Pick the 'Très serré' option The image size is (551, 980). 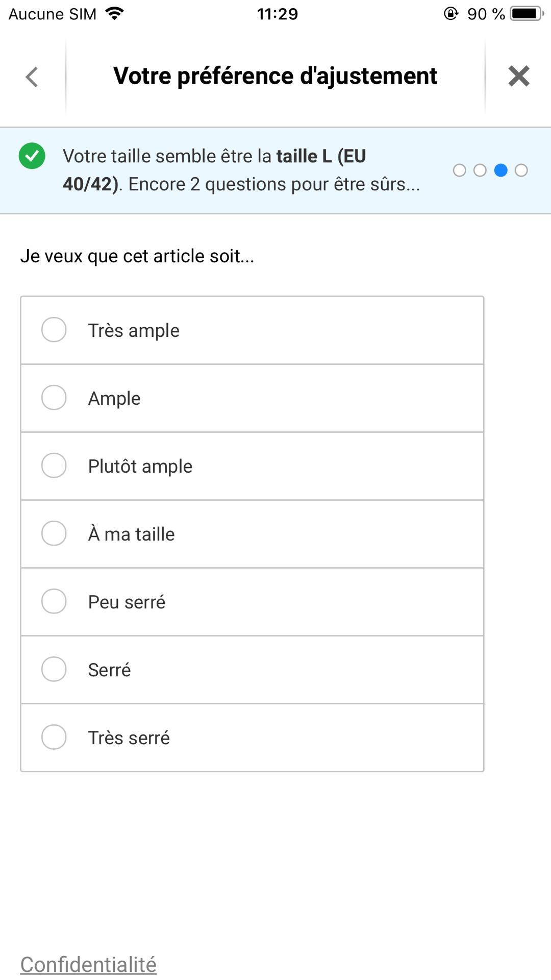click(x=54, y=737)
